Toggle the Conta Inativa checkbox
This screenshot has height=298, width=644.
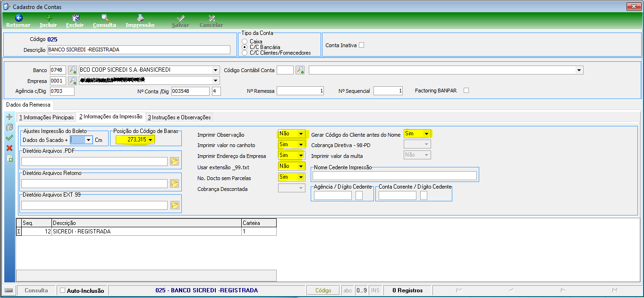tap(362, 45)
